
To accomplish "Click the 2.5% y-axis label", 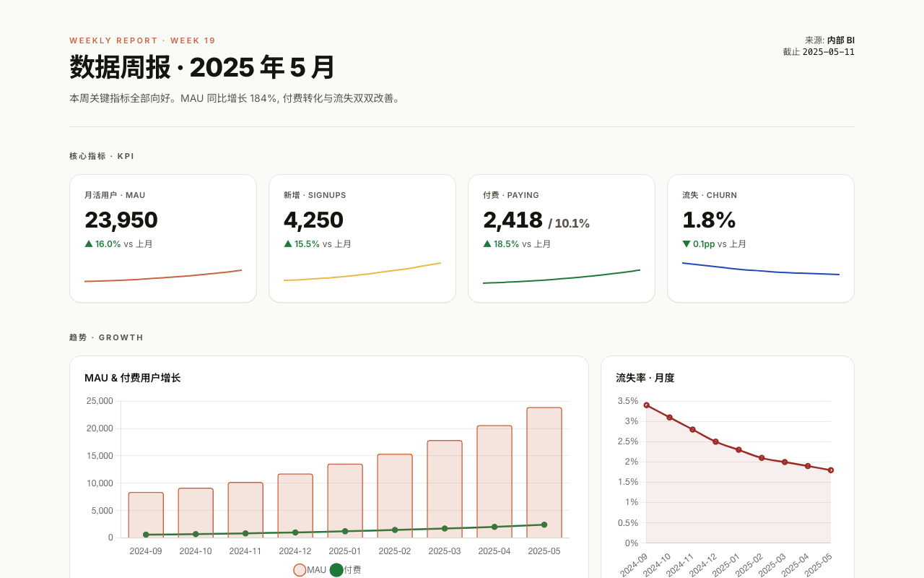I will tap(628, 441).
